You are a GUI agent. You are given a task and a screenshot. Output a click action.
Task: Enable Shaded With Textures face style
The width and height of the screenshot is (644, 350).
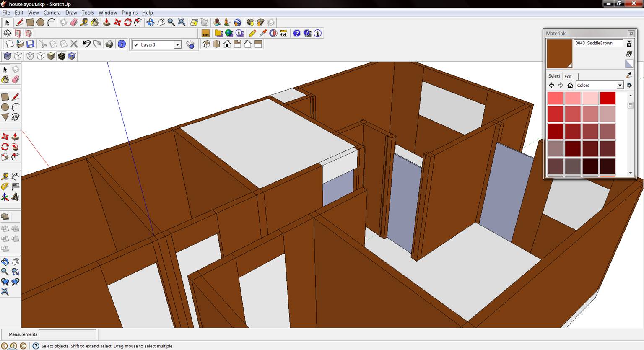[x=62, y=56]
